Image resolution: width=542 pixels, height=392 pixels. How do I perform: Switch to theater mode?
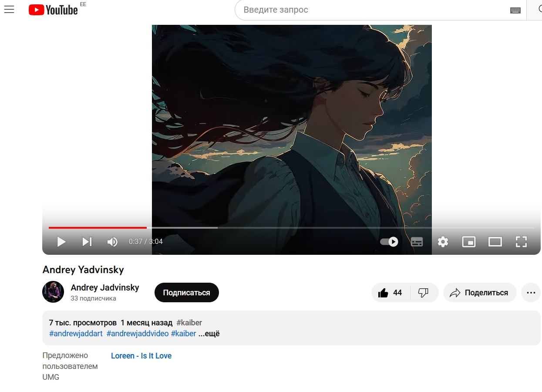(x=495, y=242)
